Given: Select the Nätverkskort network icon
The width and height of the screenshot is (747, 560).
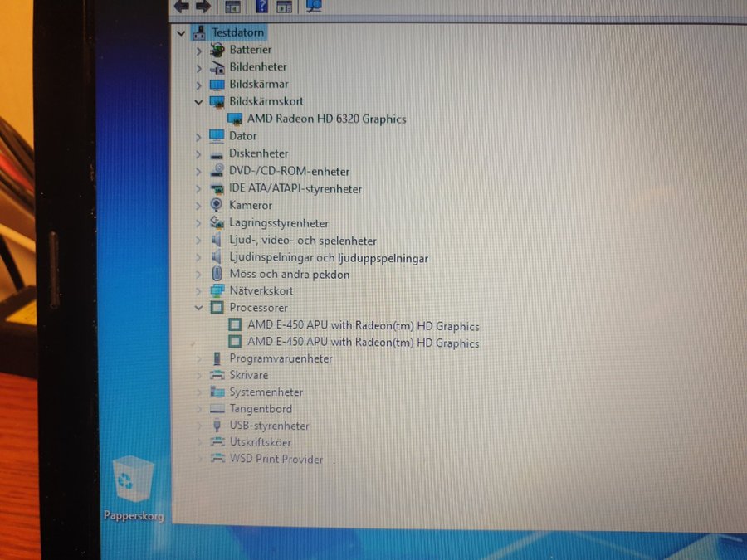Looking at the screenshot, I should 217,290.
